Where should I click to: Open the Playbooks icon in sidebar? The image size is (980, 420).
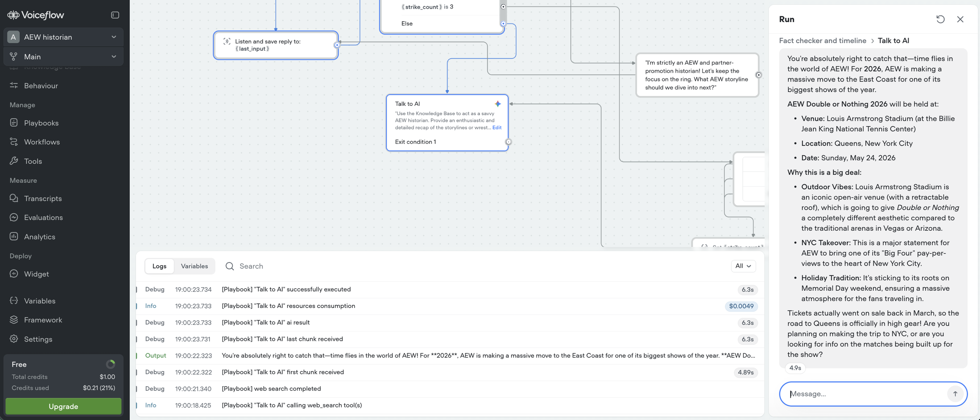tap(14, 123)
